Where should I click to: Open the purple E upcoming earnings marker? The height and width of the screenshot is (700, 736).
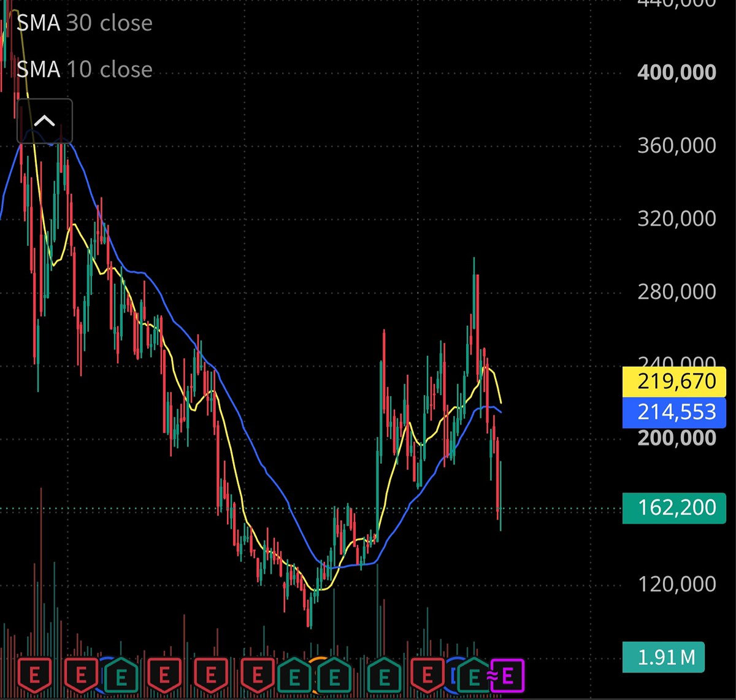(507, 677)
